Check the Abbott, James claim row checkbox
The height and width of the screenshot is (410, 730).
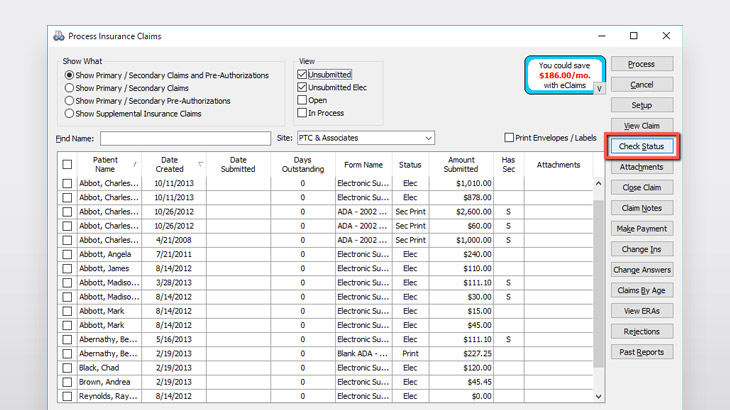tap(67, 269)
